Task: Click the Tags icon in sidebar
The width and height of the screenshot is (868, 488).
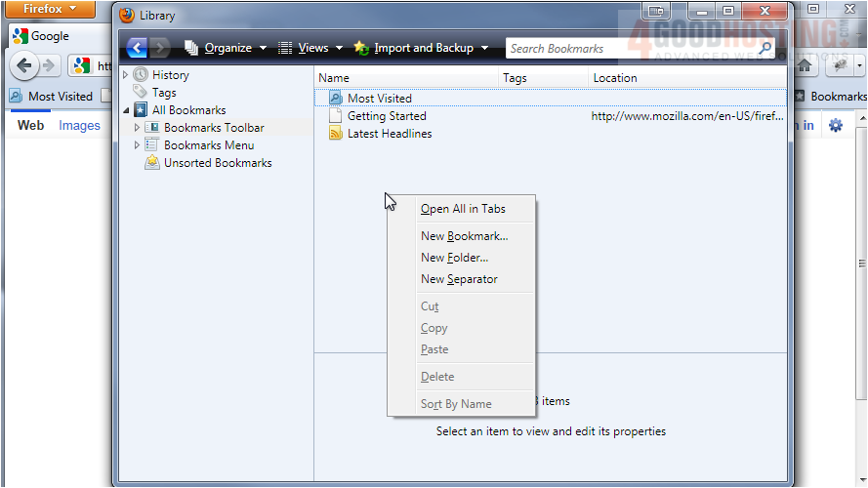Action: 142,93
